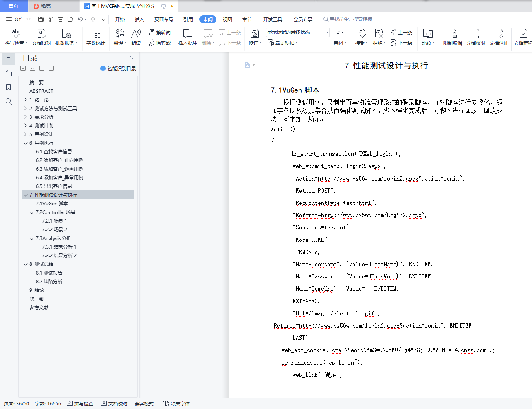Click the 页面: 36/50 page indicator
532x409 pixels.
[17, 403]
